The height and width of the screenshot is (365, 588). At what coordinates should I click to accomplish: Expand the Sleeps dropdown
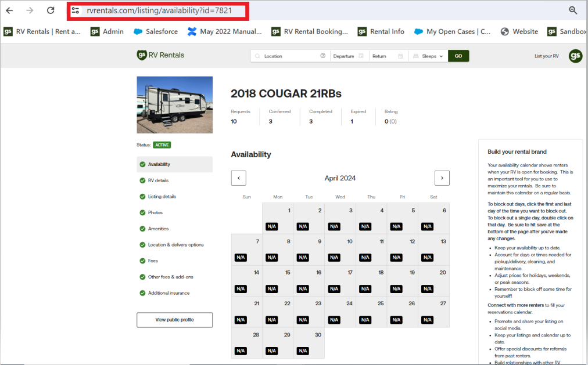coord(428,56)
